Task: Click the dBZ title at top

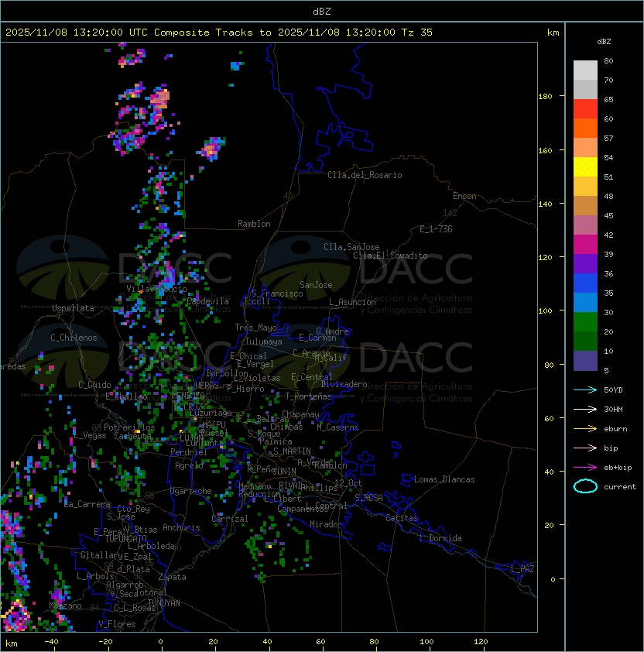Action: [x=322, y=11]
